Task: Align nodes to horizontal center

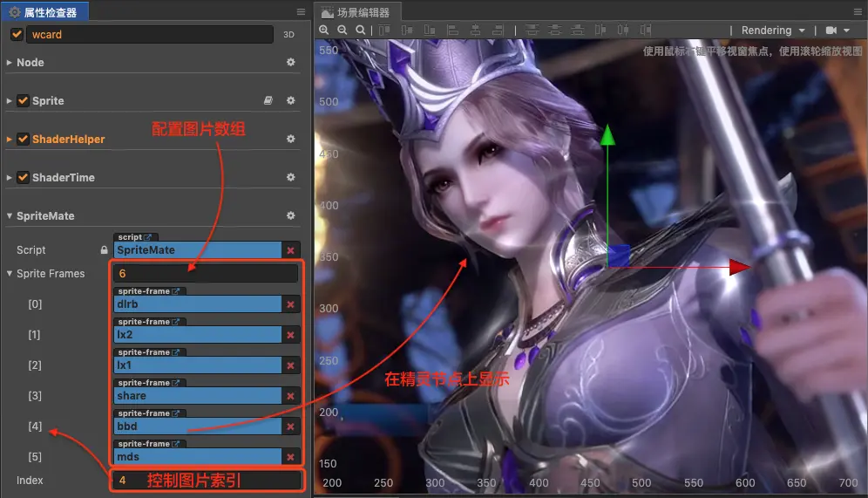Action: pos(476,30)
